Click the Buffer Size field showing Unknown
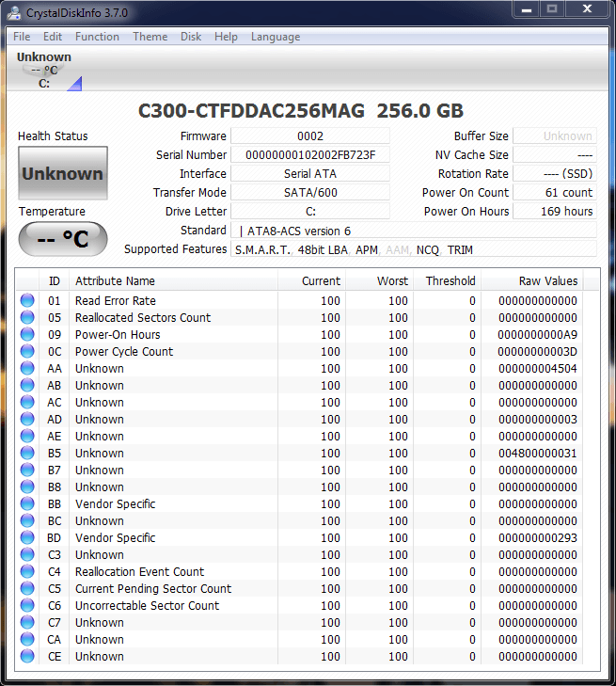Viewport: 616px width, 686px height. click(x=555, y=136)
